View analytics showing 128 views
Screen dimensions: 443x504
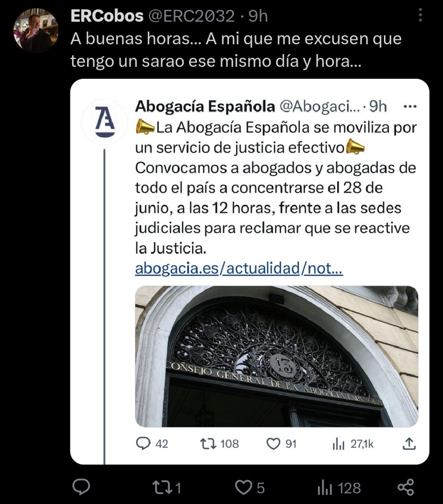click(x=339, y=488)
